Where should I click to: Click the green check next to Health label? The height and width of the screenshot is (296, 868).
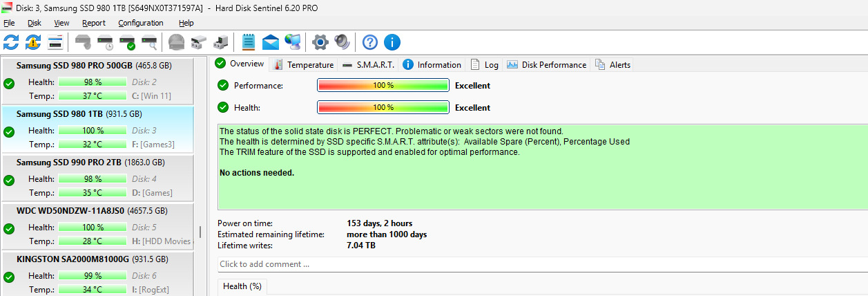click(x=223, y=107)
